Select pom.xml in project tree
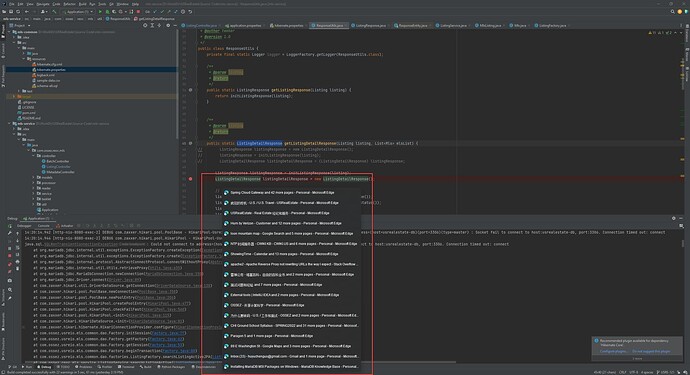The width and height of the screenshot is (690, 375). coord(27,113)
